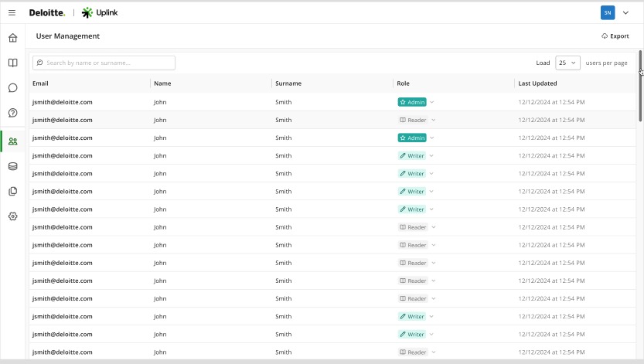Expand the account chevron beside SN avatar
This screenshot has width=644, height=364.
(625, 12)
